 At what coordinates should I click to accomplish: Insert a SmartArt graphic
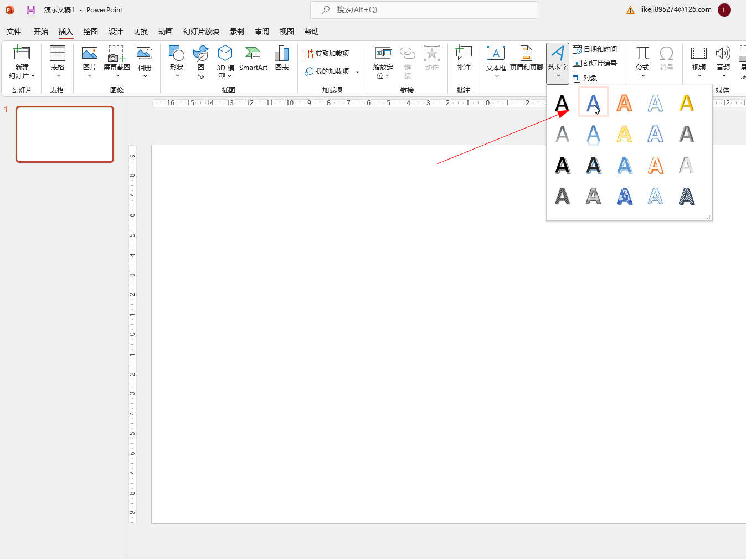253,59
